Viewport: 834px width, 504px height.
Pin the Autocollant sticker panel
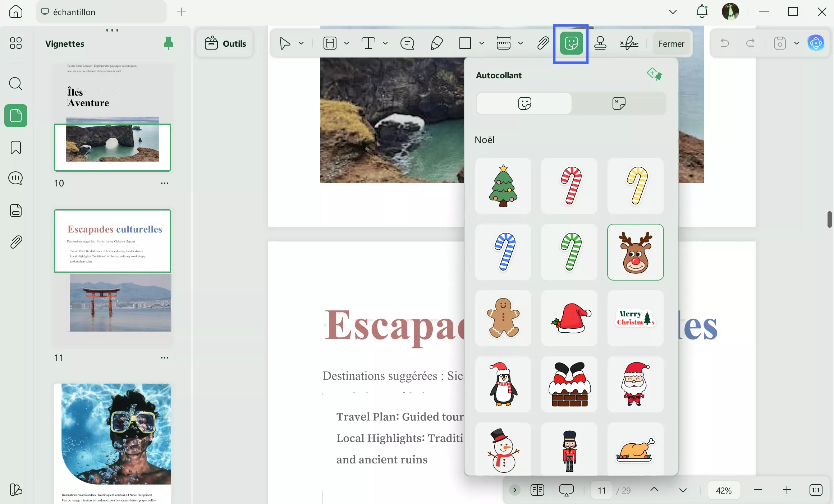(x=654, y=75)
